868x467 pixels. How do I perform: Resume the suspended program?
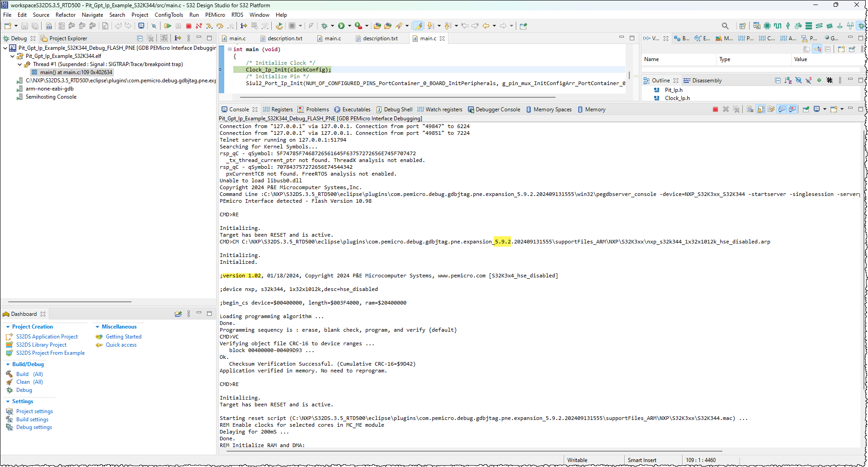click(x=168, y=26)
